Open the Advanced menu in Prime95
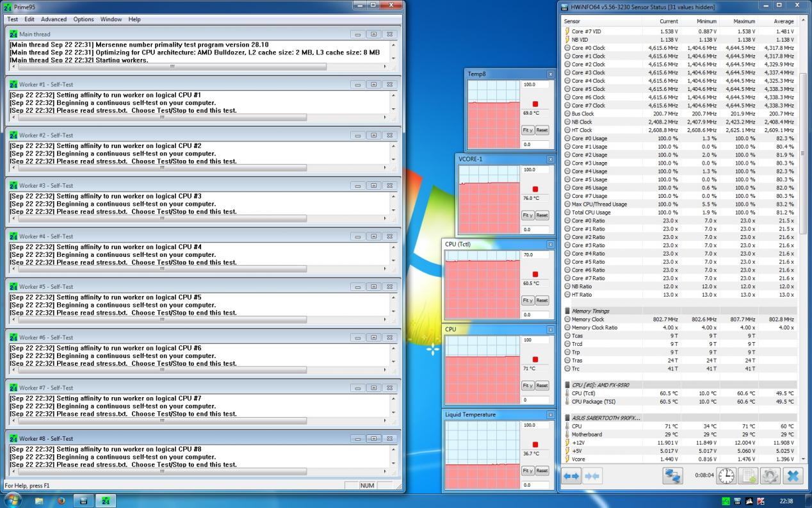 click(x=54, y=19)
